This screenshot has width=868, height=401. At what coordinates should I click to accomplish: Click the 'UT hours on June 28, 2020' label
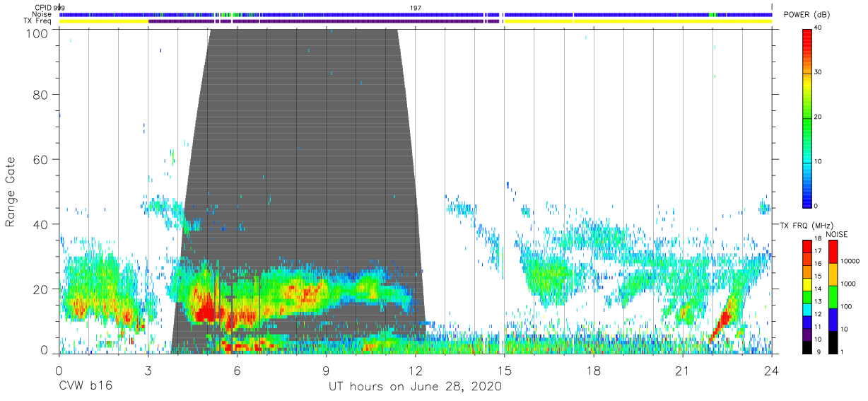coord(415,387)
